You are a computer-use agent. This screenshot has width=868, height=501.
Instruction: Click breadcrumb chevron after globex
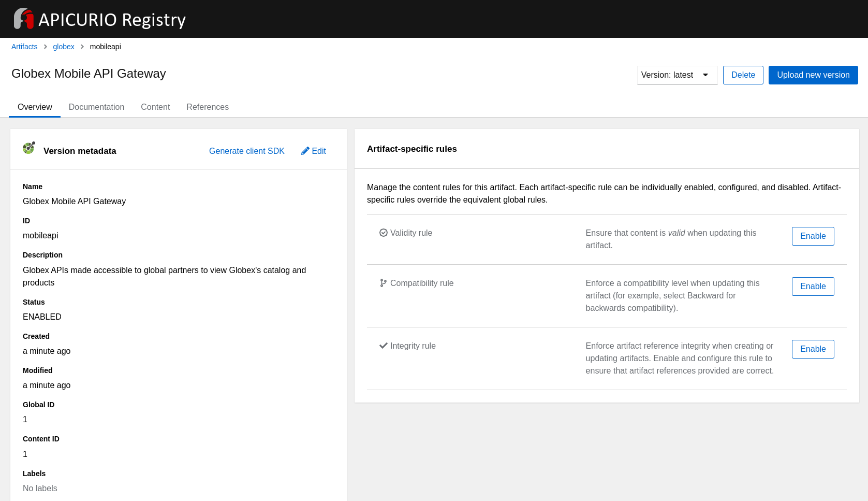[x=82, y=47]
